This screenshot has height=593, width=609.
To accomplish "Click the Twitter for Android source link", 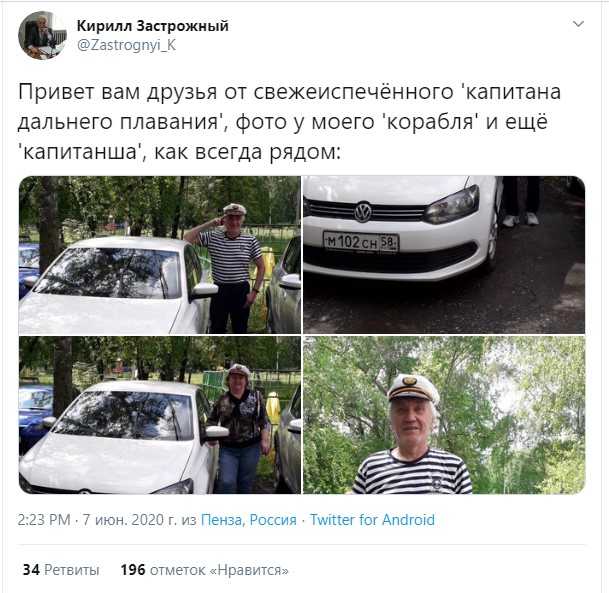I will [372, 520].
